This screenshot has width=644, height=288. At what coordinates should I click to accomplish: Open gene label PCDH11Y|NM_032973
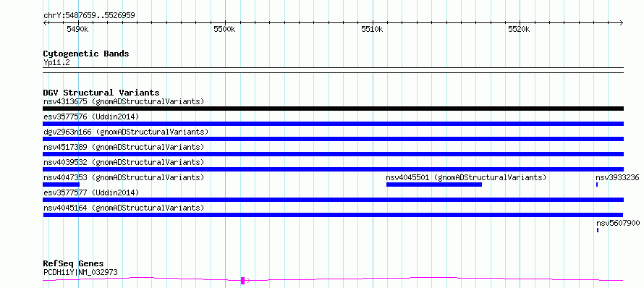point(80,272)
